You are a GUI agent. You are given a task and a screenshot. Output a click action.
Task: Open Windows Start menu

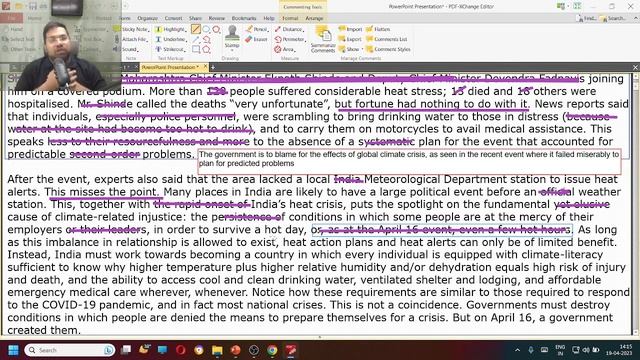coord(13,350)
